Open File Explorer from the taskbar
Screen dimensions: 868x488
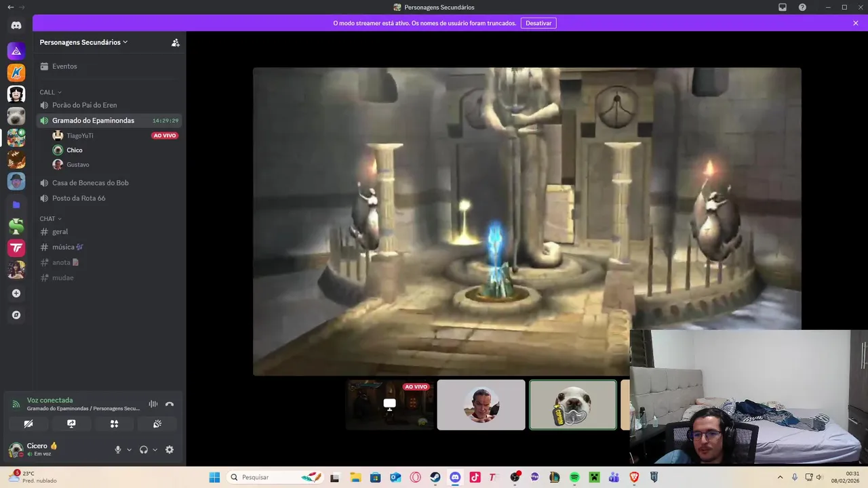coord(355,477)
